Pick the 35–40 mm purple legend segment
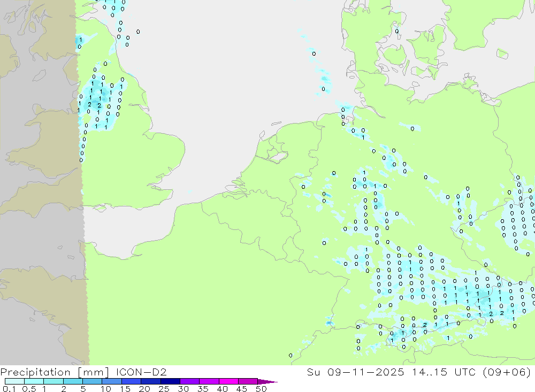This screenshot has height=392, width=535. pyautogui.click(x=209, y=381)
